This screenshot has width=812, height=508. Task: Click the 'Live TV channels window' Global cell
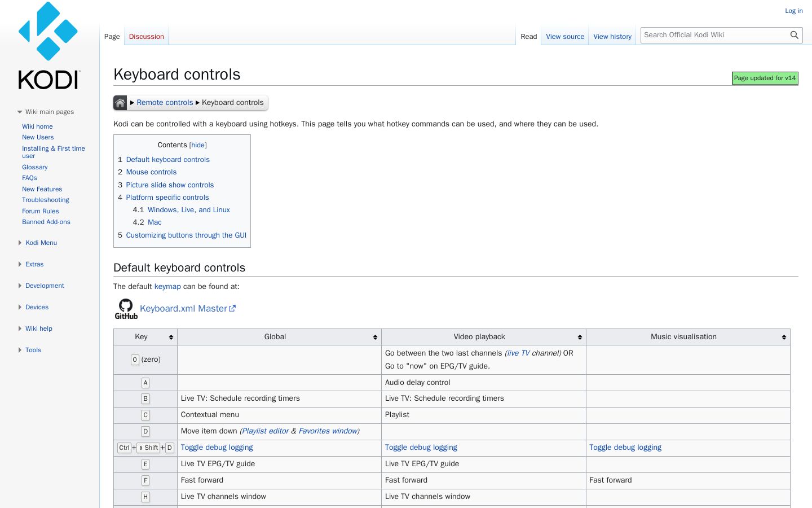(x=279, y=497)
